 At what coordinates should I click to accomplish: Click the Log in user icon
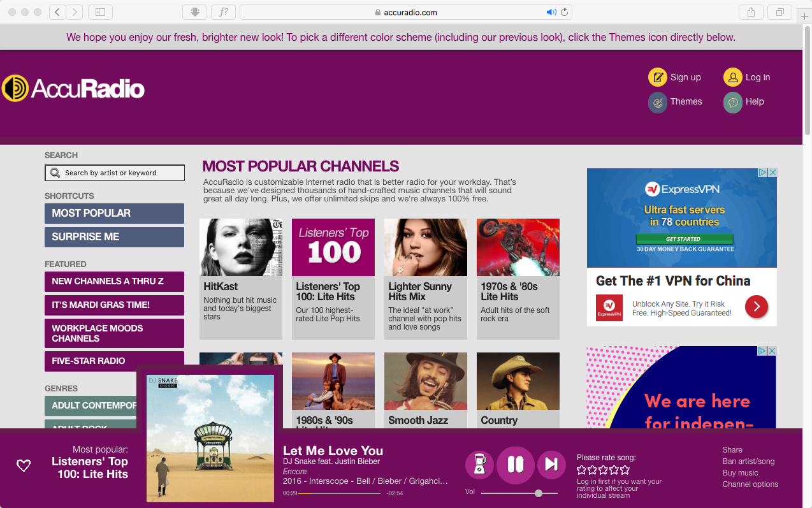pyautogui.click(x=732, y=77)
